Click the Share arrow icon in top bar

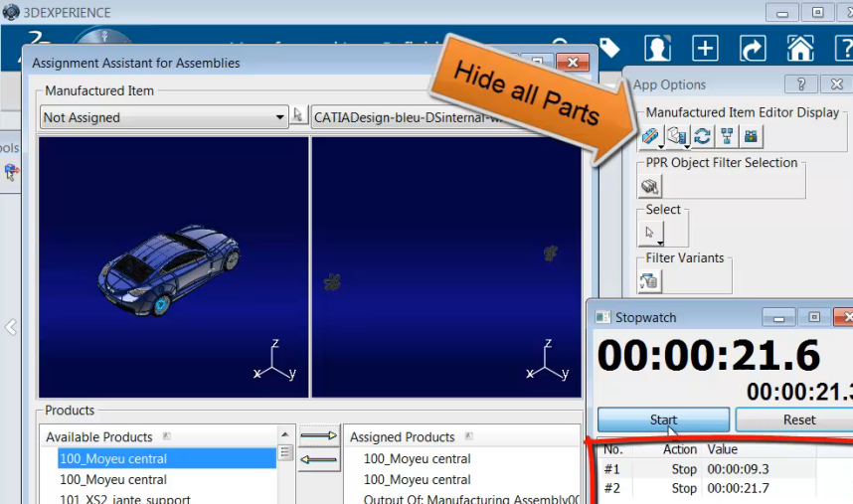(753, 48)
